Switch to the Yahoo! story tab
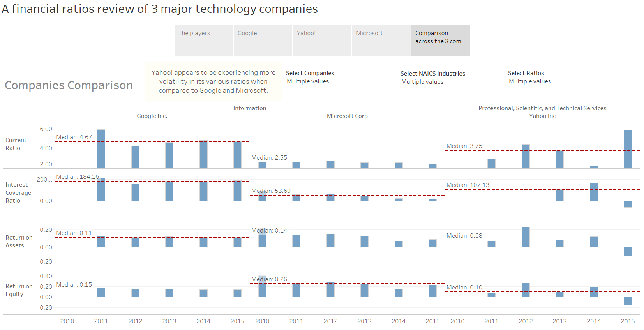644x330 pixels. [x=322, y=41]
